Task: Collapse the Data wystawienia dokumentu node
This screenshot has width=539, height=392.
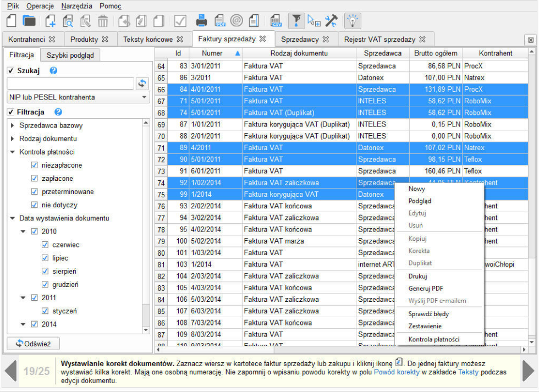Action: [x=12, y=218]
